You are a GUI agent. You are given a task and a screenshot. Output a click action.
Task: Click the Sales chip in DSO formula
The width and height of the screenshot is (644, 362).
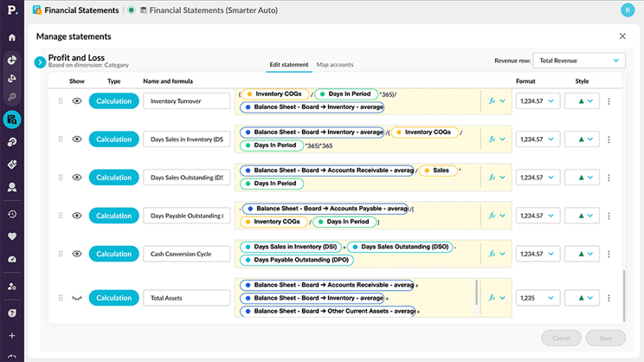438,170
